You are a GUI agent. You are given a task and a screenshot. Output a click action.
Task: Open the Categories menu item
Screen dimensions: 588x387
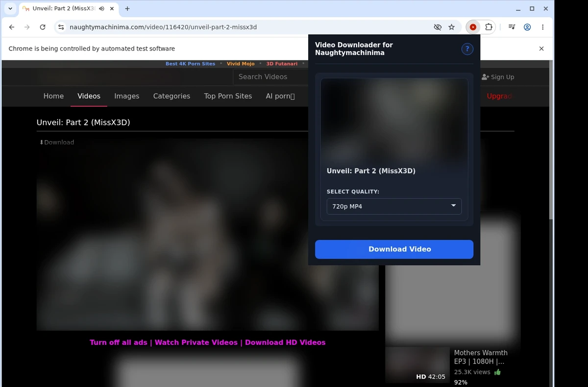pyautogui.click(x=171, y=96)
